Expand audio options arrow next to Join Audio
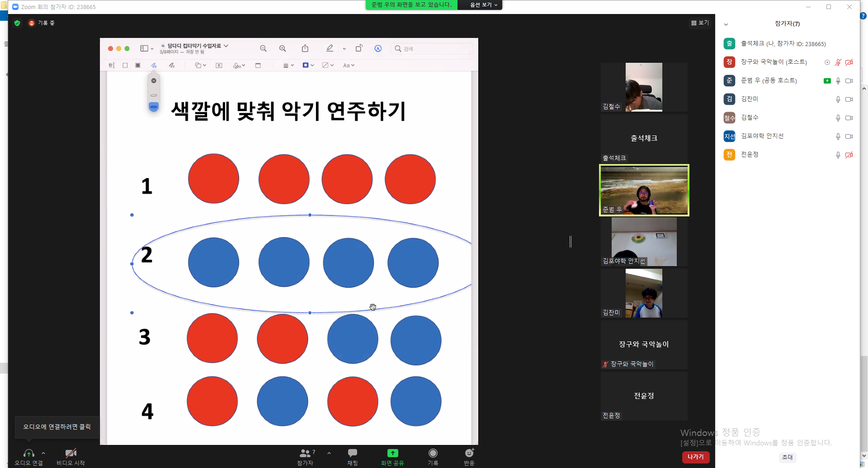The image size is (868, 468). [x=43, y=453]
